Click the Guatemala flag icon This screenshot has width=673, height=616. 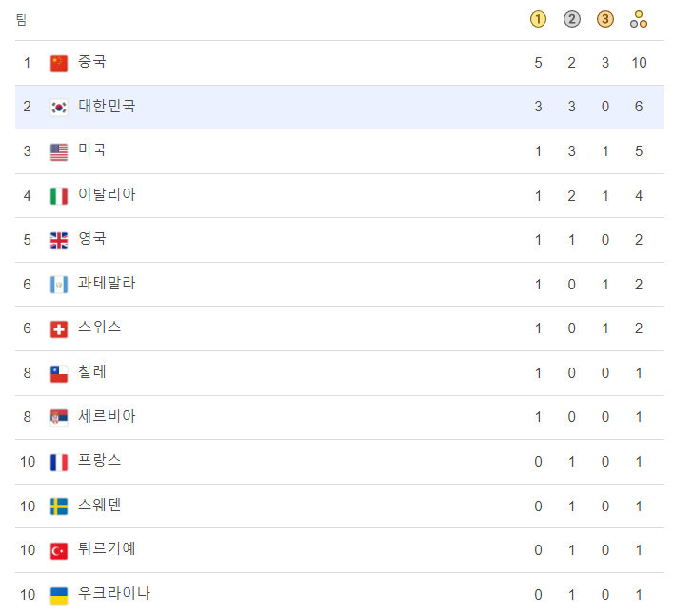click(59, 285)
